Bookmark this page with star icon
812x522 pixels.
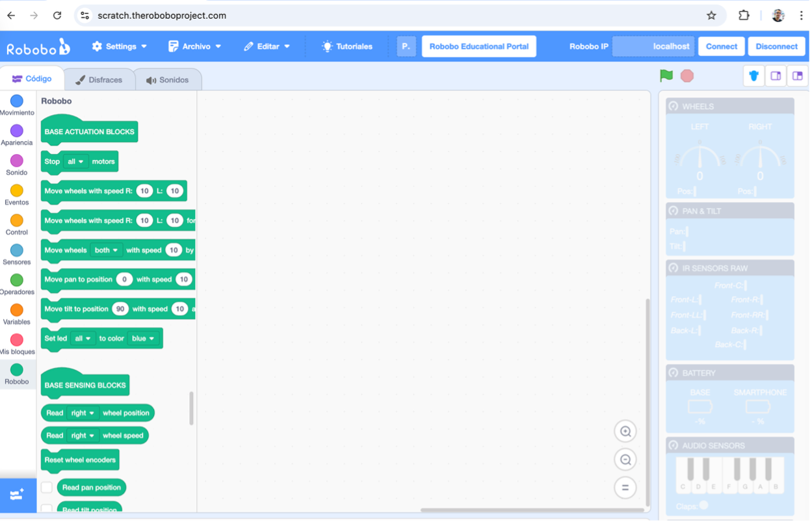pyautogui.click(x=711, y=16)
